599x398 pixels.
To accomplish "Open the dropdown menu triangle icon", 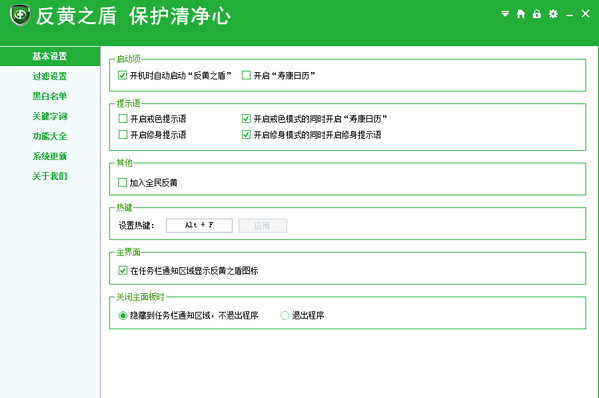I will click(505, 14).
